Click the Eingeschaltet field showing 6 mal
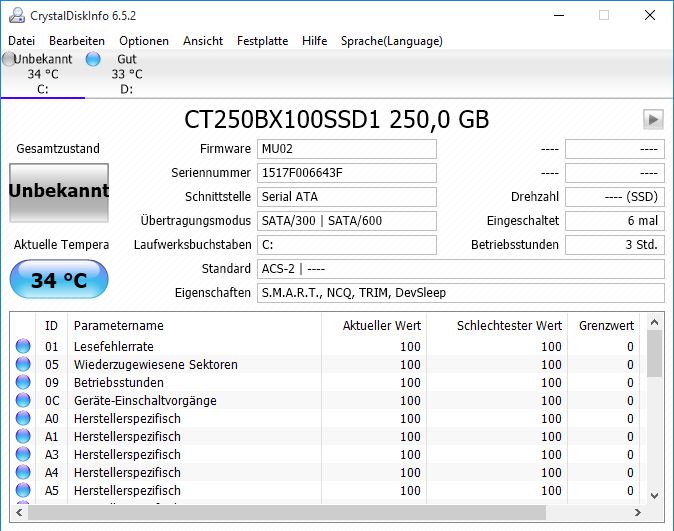Image resolution: width=674 pixels, height=531 pixels. pos(615,221)
